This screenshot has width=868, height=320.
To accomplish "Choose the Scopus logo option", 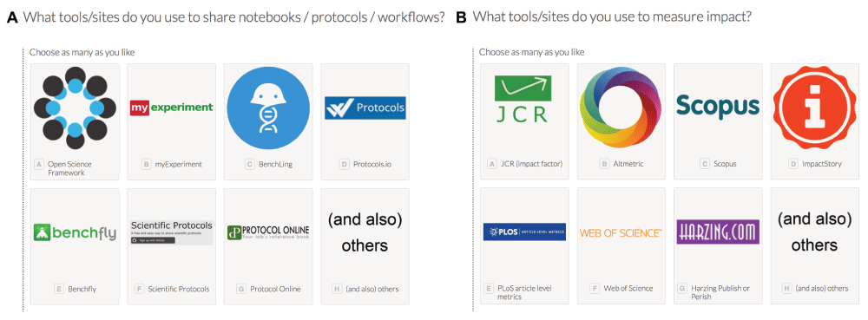I will [x=718, y=107].
